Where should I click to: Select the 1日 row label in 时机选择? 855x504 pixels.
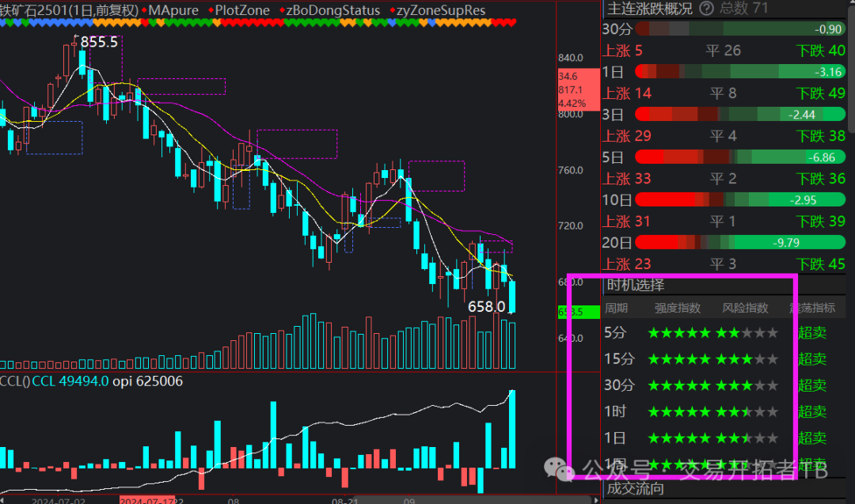(615, 438)
